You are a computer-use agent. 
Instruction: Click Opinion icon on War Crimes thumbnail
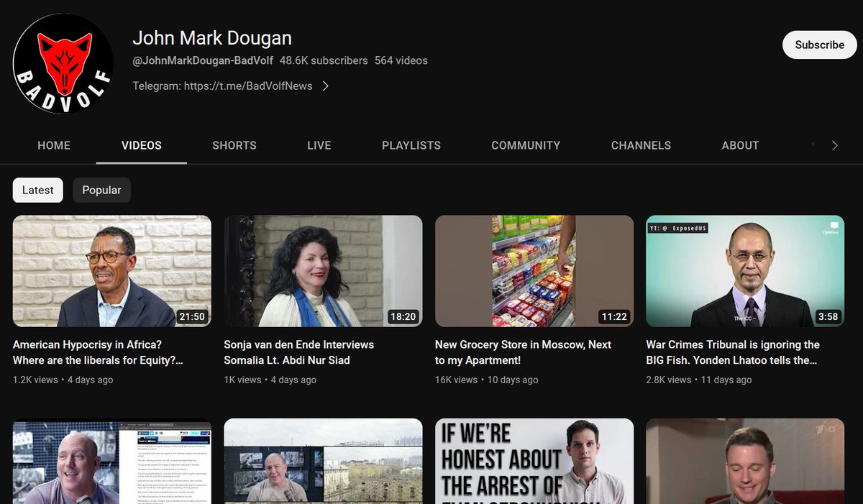[830, 229]
